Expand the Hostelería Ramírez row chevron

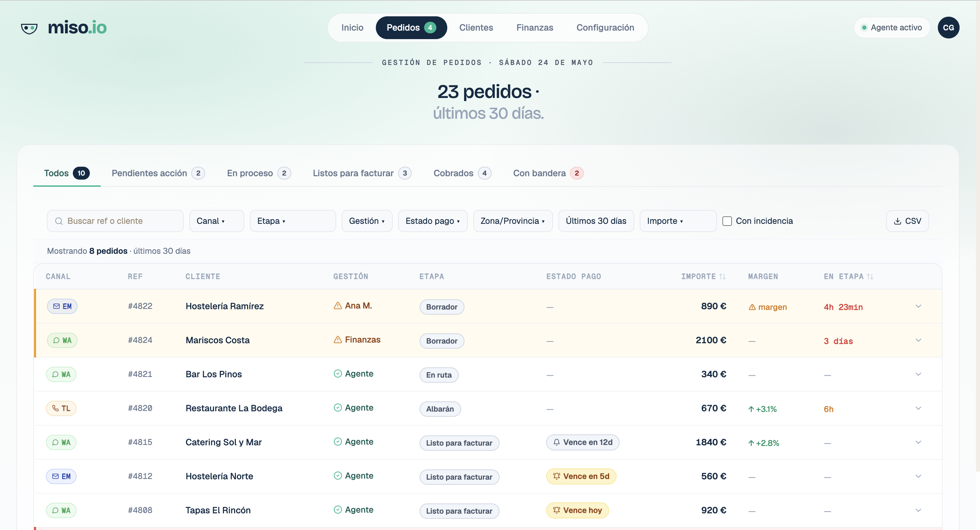pos(918,306)
